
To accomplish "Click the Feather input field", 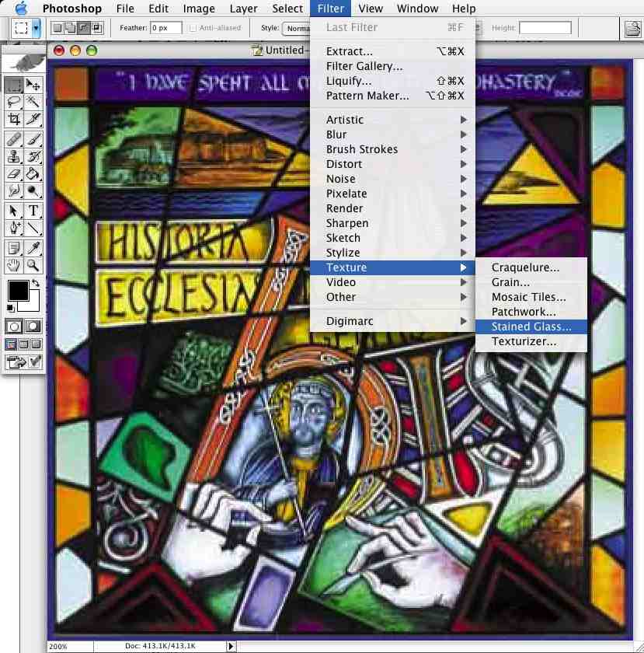I will [165, 28].
